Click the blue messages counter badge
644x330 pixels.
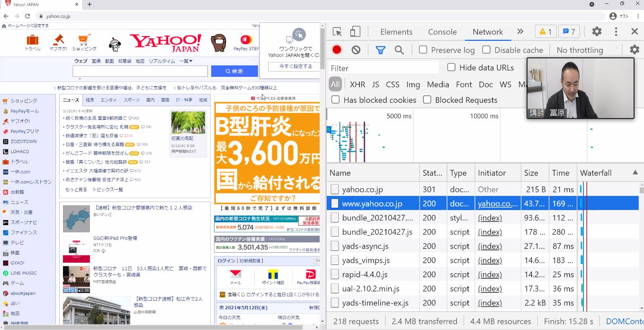(569, 32)
